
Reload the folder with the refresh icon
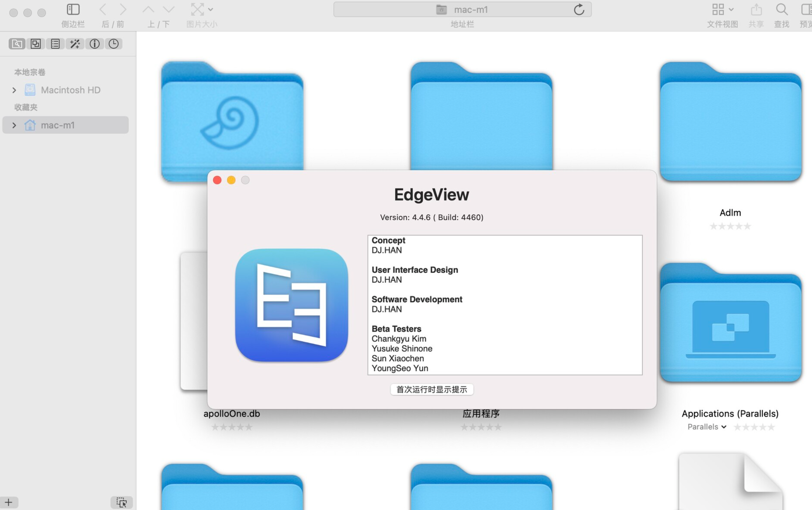click(579, 9)
